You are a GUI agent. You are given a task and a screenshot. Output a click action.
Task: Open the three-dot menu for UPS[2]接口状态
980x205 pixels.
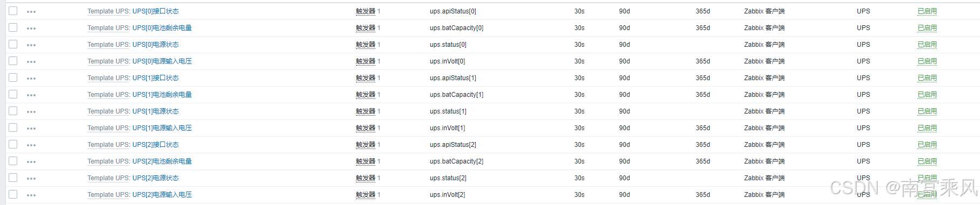(31, 145)
